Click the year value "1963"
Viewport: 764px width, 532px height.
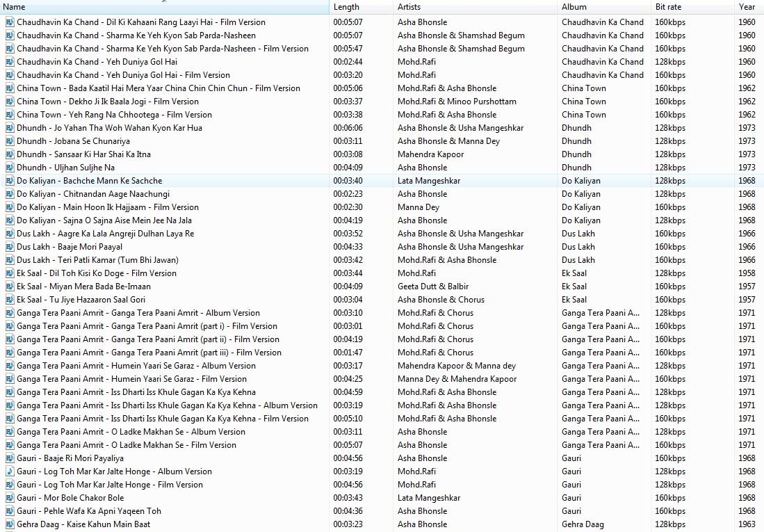click(x=747, y=524)
